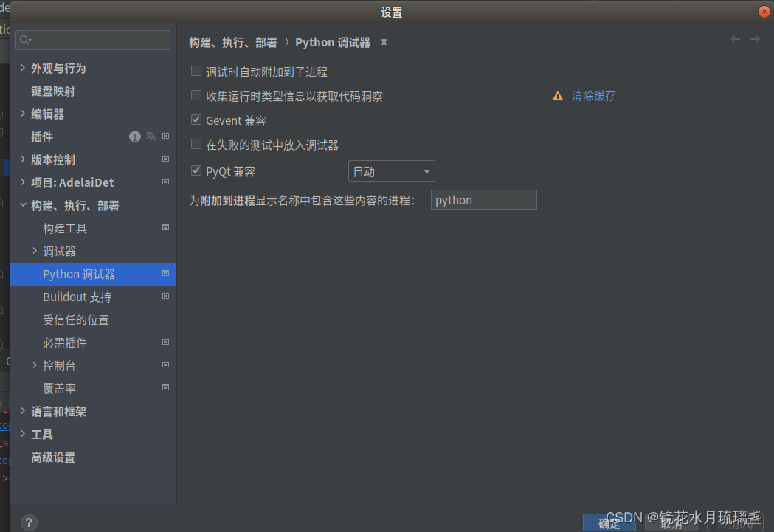Click the back navigation arrow at top right
The width and height of the screenshot is (774, 532).
click(733, 39)
